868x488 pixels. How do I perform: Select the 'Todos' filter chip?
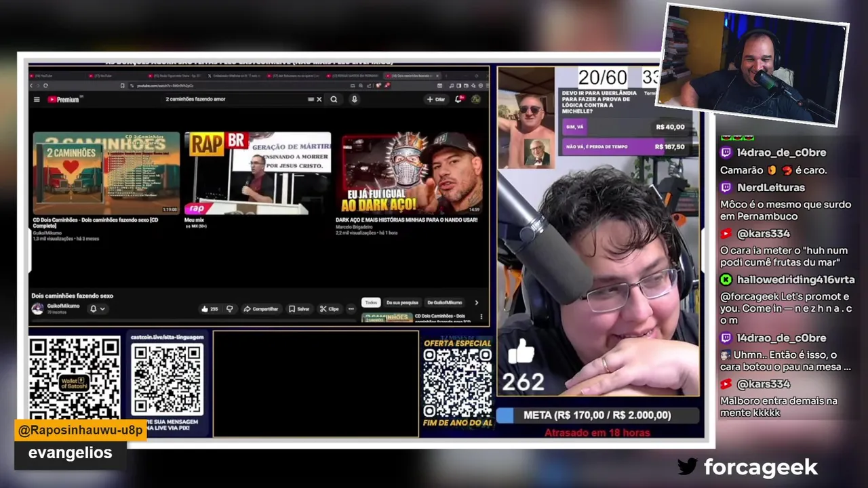370,302
